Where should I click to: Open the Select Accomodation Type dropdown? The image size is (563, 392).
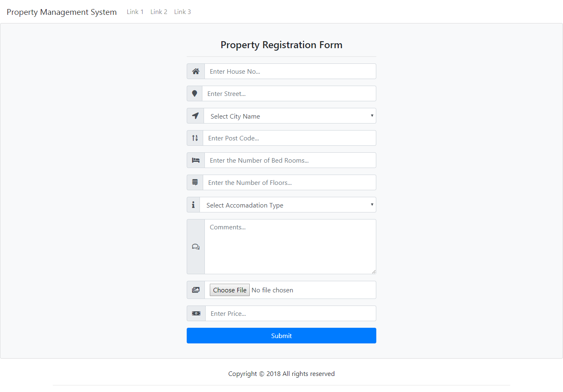coord(288,205)
